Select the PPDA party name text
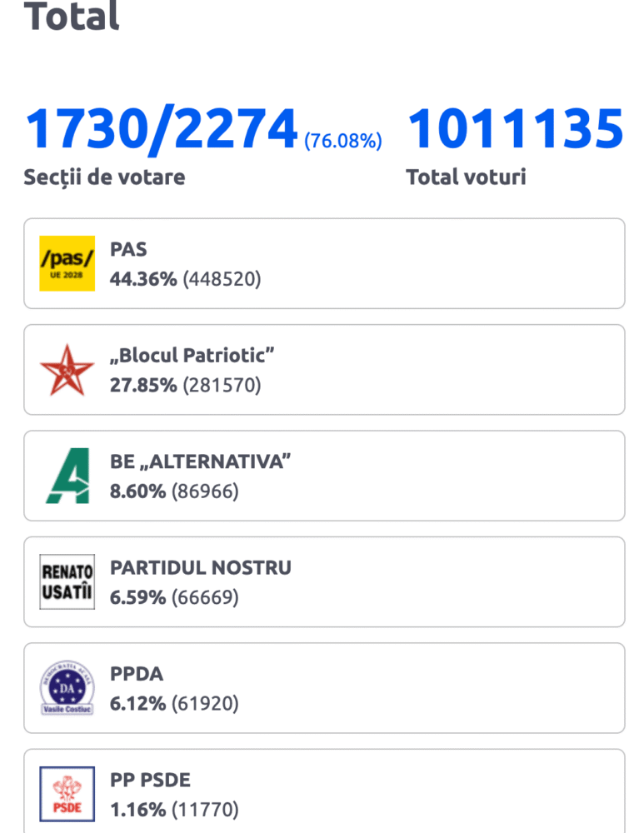The height and width of the screenshot is (833, 644). point(137,674)
